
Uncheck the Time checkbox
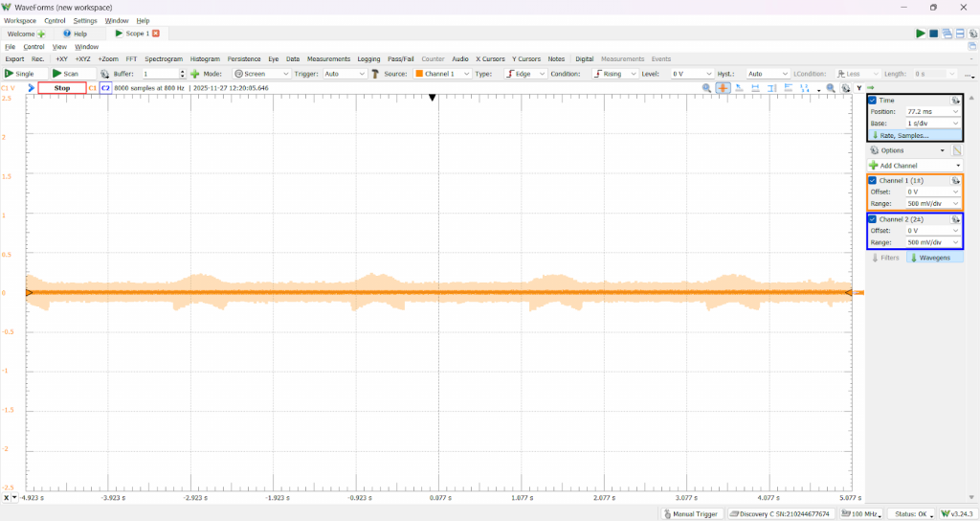(872, 100)
